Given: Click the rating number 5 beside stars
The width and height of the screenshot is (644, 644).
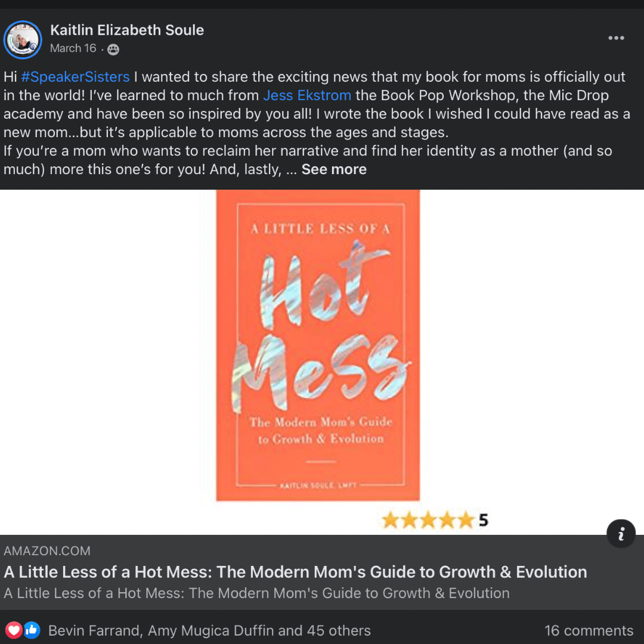Looking at the screenshot, I should (x=484, y=521).
